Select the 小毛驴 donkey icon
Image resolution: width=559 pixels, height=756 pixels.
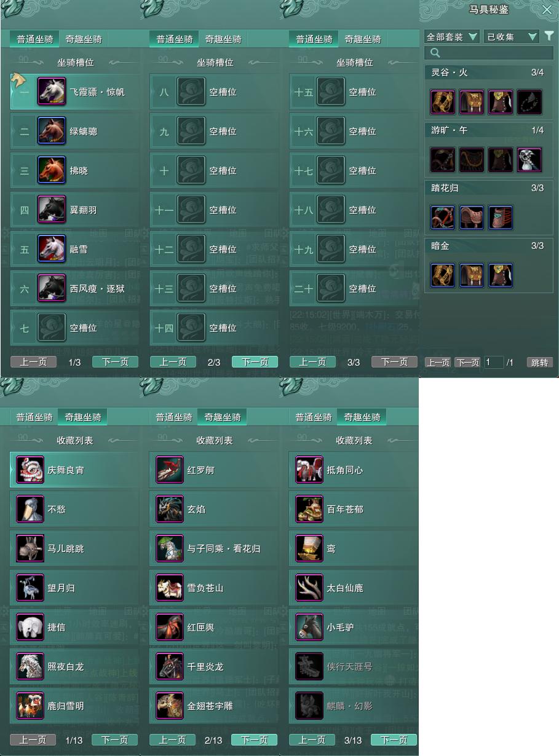pos(309,628)
